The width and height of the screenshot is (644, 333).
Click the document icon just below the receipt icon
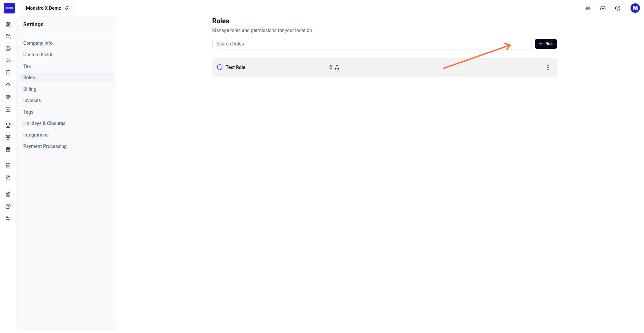pyautogui.click(x=8, y=178)
